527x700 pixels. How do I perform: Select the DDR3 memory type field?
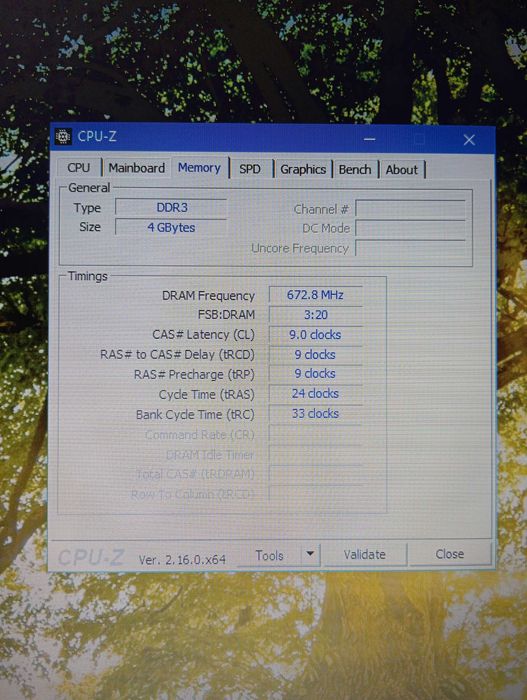[x=171, y=208]
